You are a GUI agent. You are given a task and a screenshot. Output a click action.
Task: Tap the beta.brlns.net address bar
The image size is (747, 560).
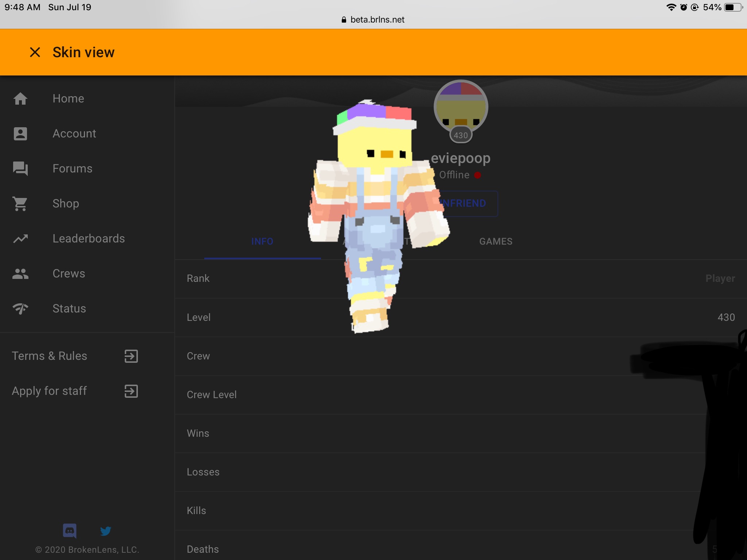point(373,20)
